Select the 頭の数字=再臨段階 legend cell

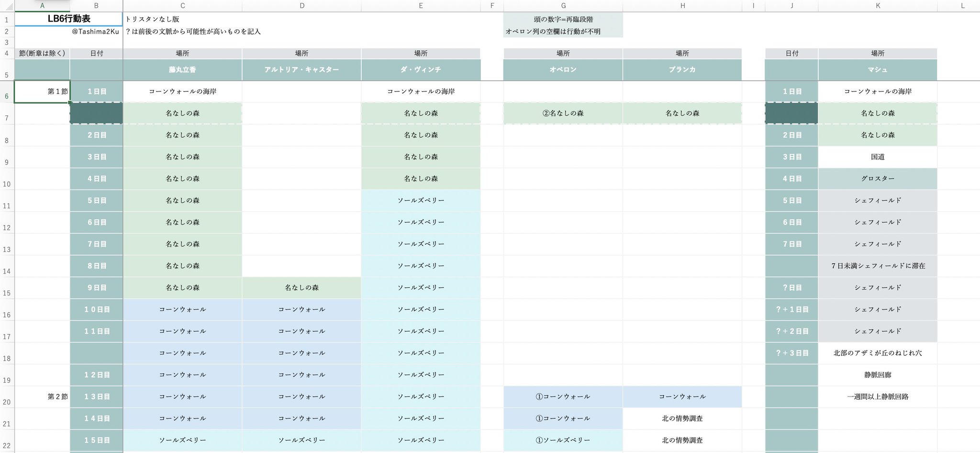(563, 19)
